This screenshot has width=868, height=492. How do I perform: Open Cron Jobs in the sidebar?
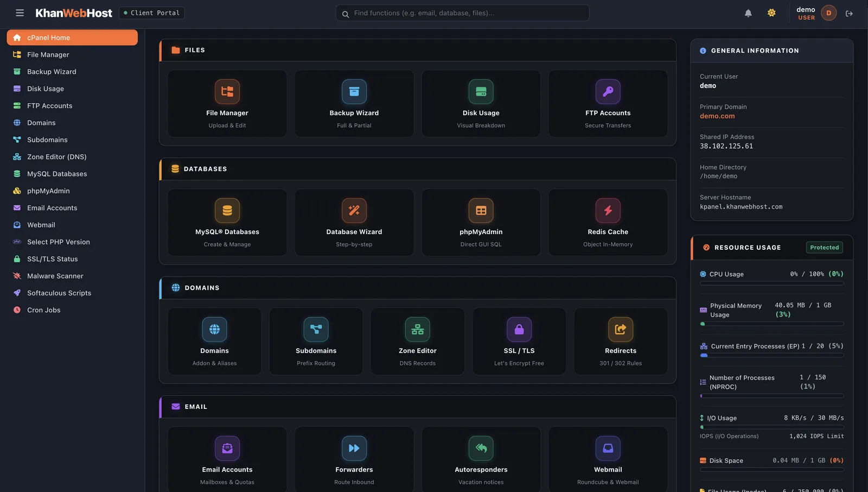tap(72, 310)
